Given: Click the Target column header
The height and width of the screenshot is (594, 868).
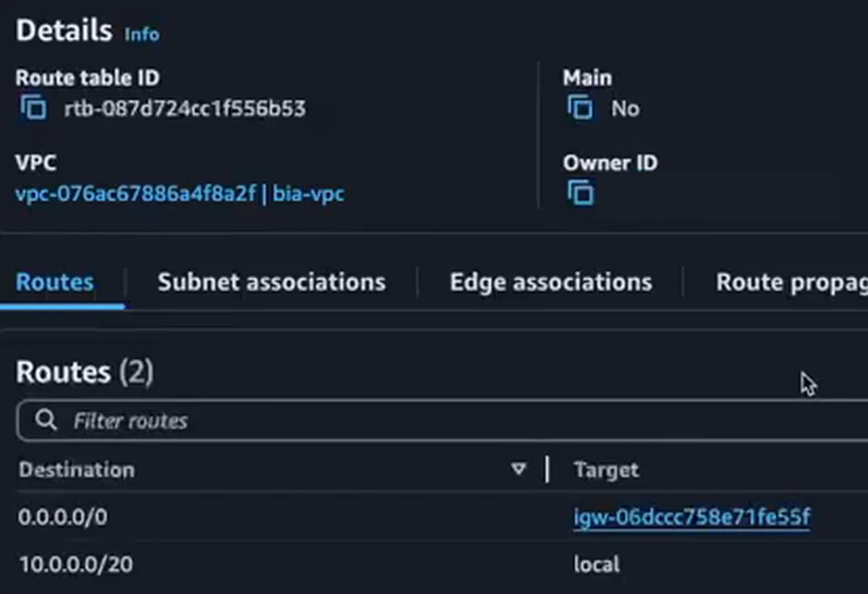Looking at the screenshot, I should (606, 470).
